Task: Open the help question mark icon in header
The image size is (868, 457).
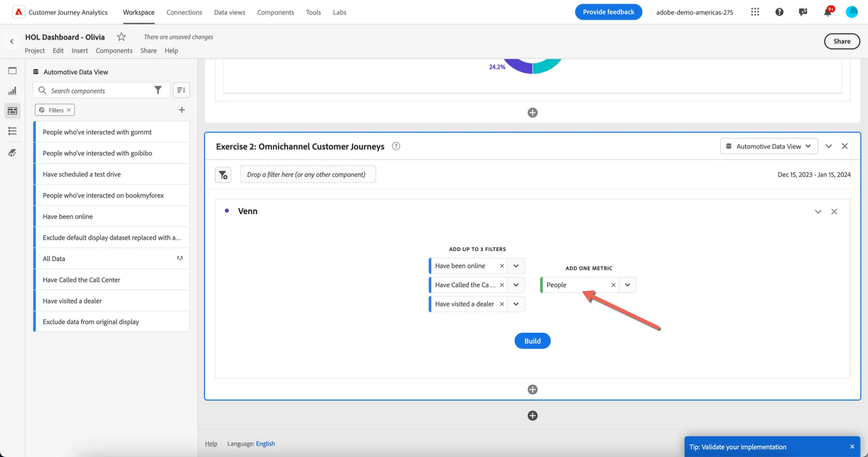Action: (779, 12)
